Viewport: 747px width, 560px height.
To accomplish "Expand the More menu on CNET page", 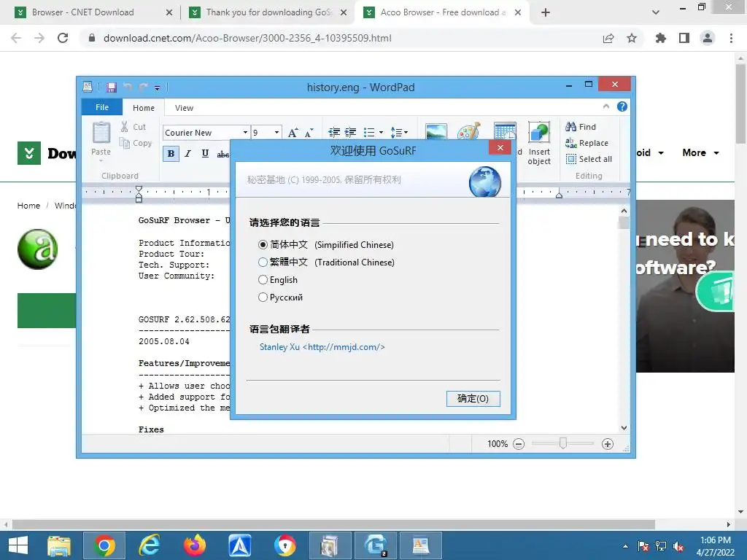I will (700, 153).
